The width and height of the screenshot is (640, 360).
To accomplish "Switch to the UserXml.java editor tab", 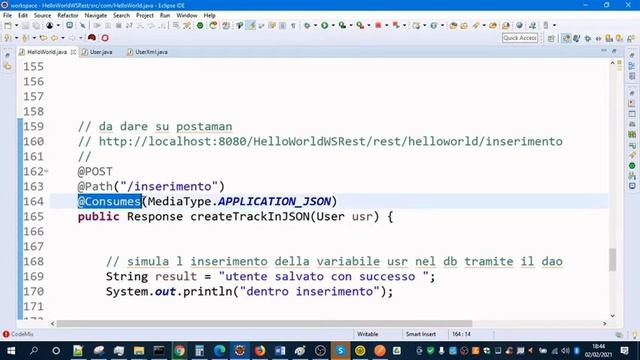I will pos(147,52).
